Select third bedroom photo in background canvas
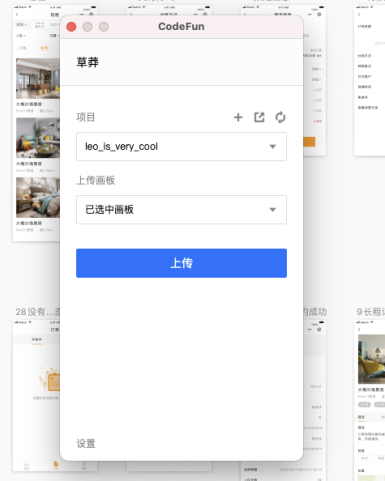Viewport: 385px width, 481px height. (38, 197)
